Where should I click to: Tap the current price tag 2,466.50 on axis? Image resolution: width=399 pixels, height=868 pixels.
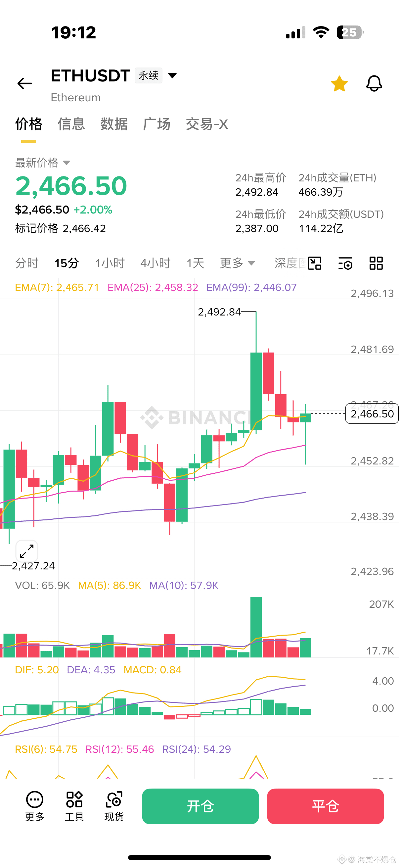click(x=372, y=413)
